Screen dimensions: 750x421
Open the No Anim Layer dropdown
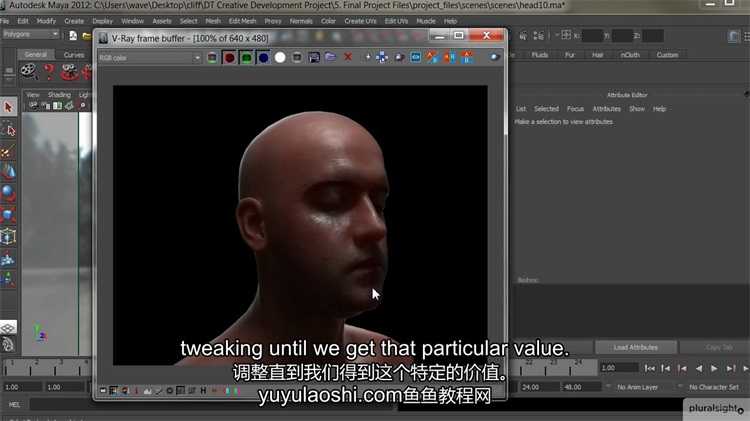[637, 387]
